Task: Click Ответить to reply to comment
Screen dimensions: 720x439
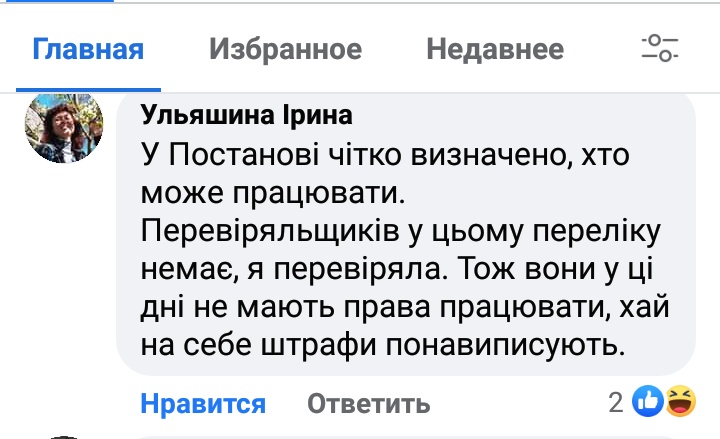Action: (x=368, y=404)
